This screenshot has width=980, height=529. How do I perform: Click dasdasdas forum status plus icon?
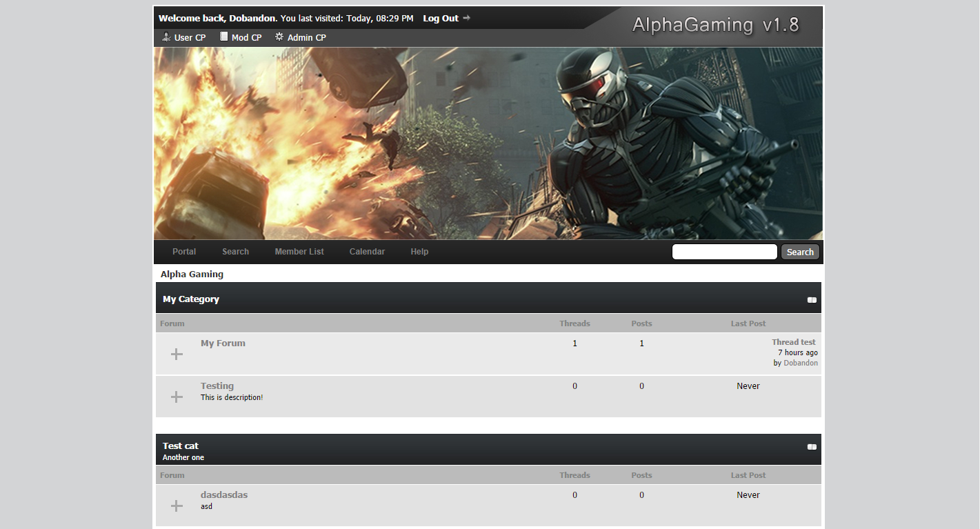coord(177,506)
